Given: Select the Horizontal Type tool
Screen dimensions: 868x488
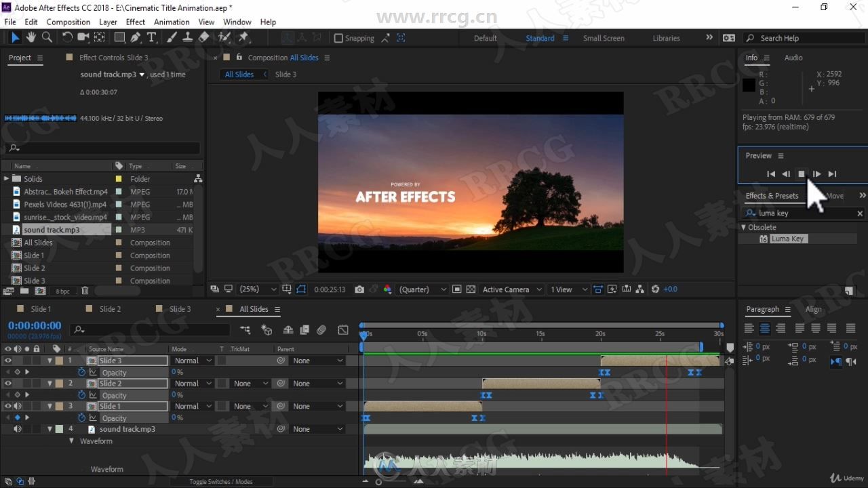Looking at the screenshot, I should 151,37.
